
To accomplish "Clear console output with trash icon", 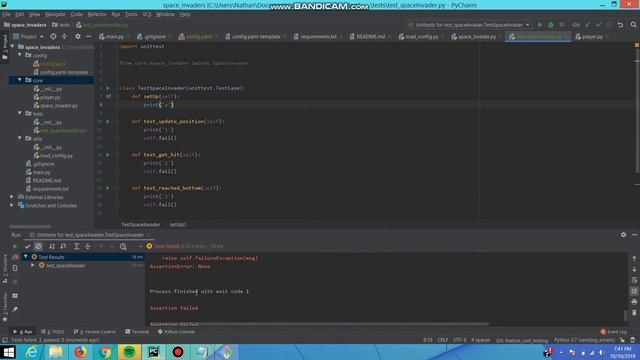I will pos(634,313).
